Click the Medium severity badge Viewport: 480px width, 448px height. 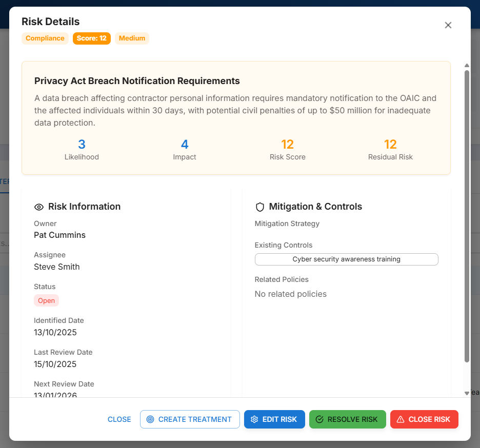(x=132, y=38)
